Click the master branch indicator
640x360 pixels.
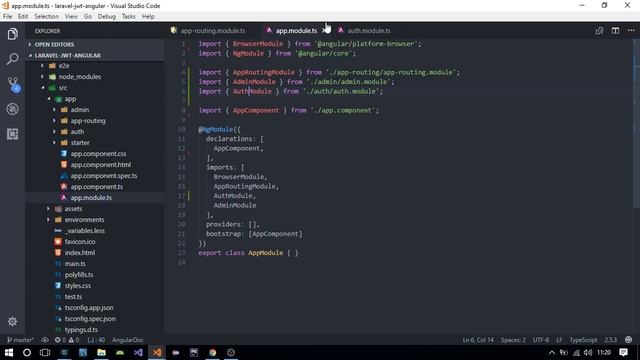click(x=20, y=340)
